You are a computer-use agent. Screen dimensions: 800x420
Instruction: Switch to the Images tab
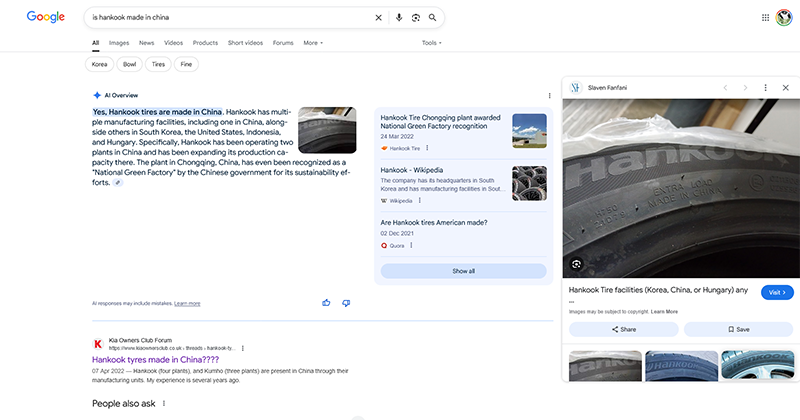[119, 43]
